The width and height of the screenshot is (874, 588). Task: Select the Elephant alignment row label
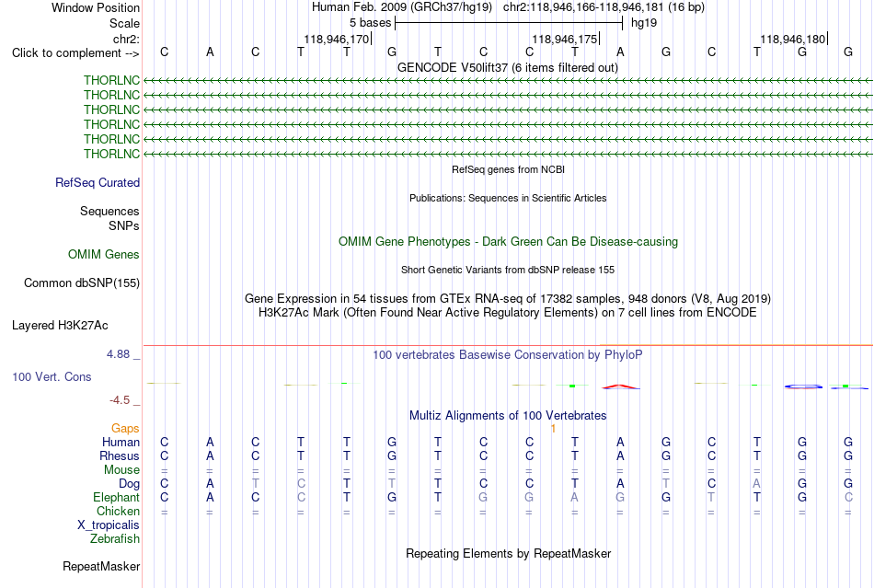point(116,498)
